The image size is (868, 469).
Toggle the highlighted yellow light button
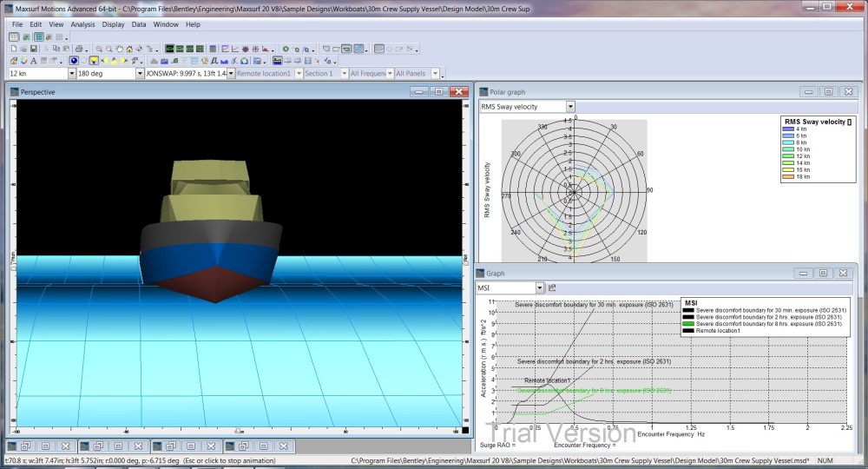tap(94, 60)
